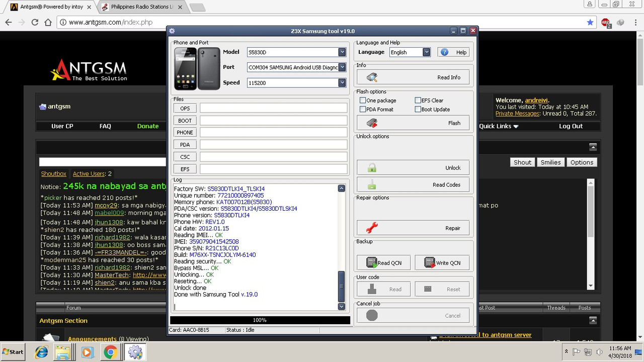
Task: Click the Samsung phone picture in Phone and Port
Action: (x=197, y=68)
